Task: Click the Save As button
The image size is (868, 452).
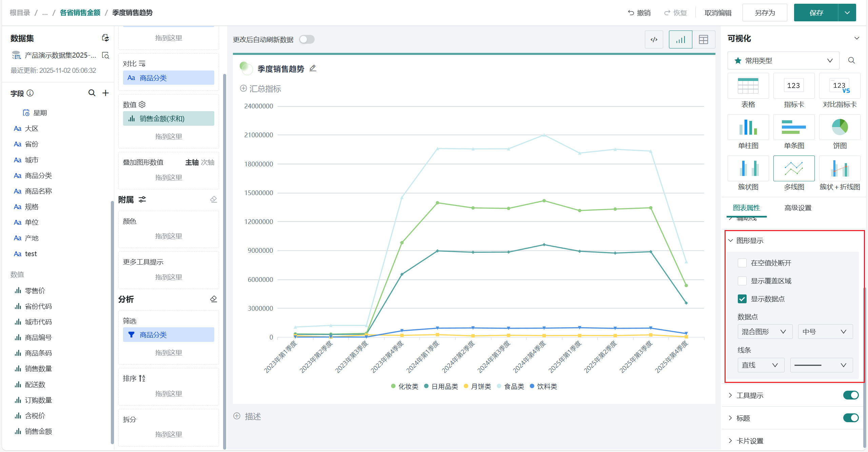Action: click(765, 13)
